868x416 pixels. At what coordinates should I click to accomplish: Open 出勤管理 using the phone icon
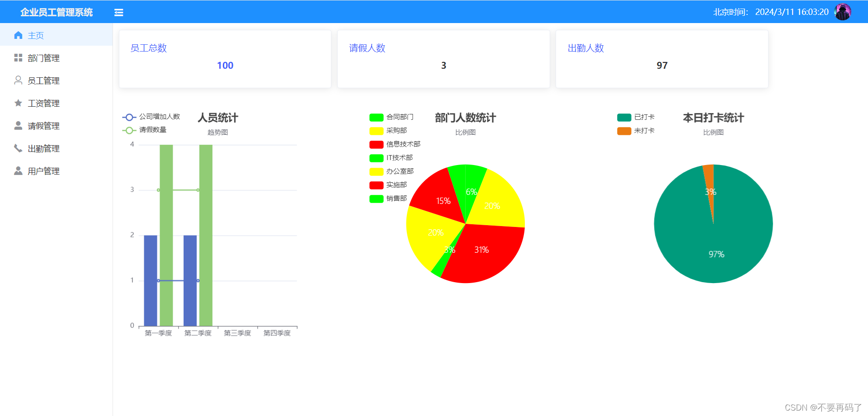coord(18,148)
